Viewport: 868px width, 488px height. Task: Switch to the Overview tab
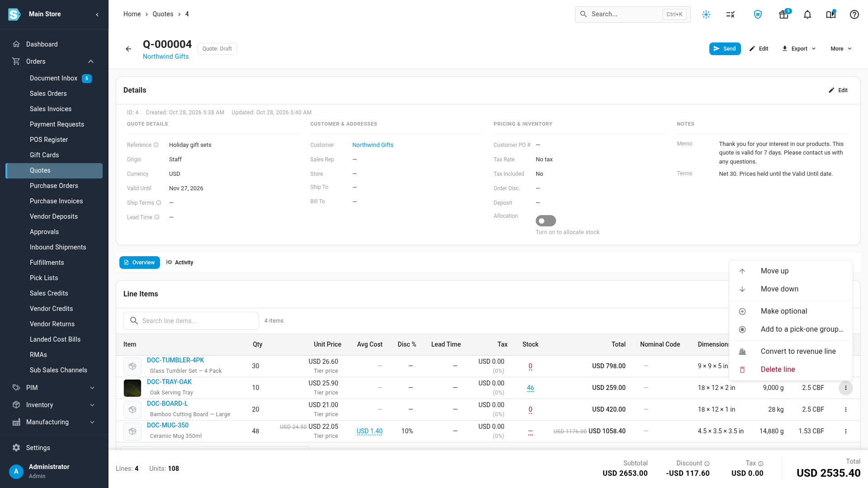tap(140, 263)
